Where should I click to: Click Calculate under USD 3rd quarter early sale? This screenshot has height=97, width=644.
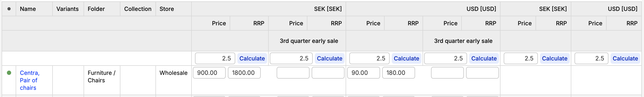click(x=484, y=58)
